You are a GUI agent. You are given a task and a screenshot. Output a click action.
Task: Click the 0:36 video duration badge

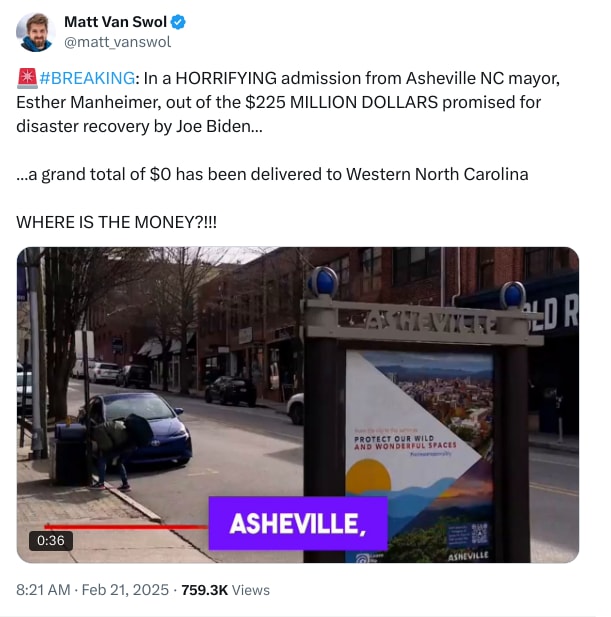click(51, 541)
